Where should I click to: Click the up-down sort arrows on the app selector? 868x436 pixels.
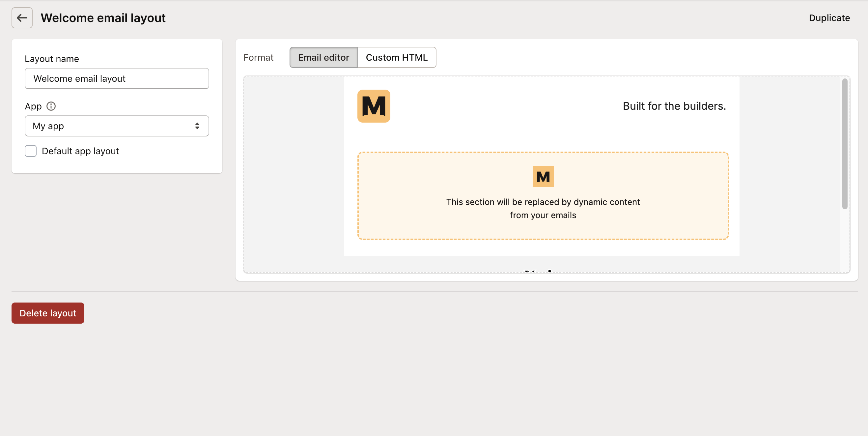[x=198, y=126]
